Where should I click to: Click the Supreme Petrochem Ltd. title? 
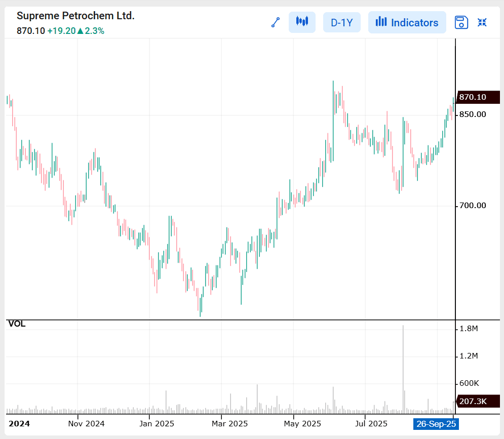point(75,15)
